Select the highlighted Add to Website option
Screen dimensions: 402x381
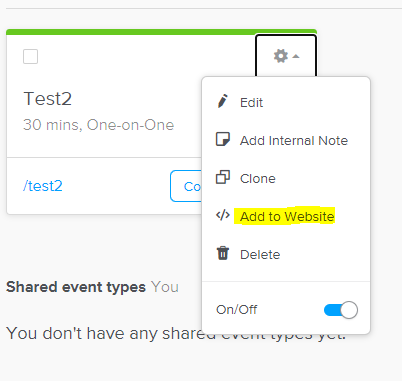[x=287, y=216]
